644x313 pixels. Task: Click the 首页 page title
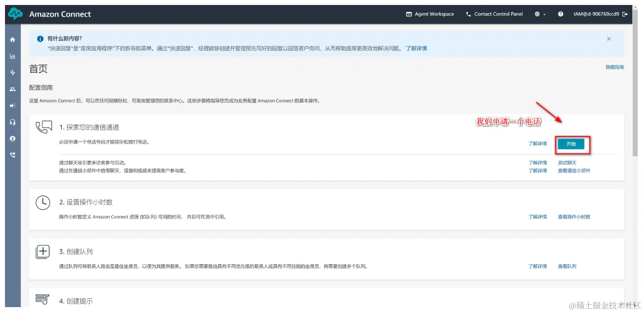click(38, 69)
